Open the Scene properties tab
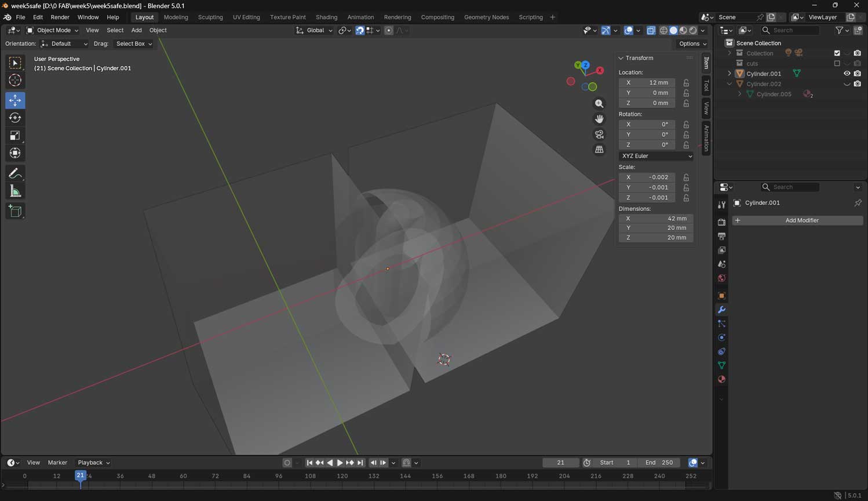This screenshot has width=868, height=501. click(x=721, y=264)
